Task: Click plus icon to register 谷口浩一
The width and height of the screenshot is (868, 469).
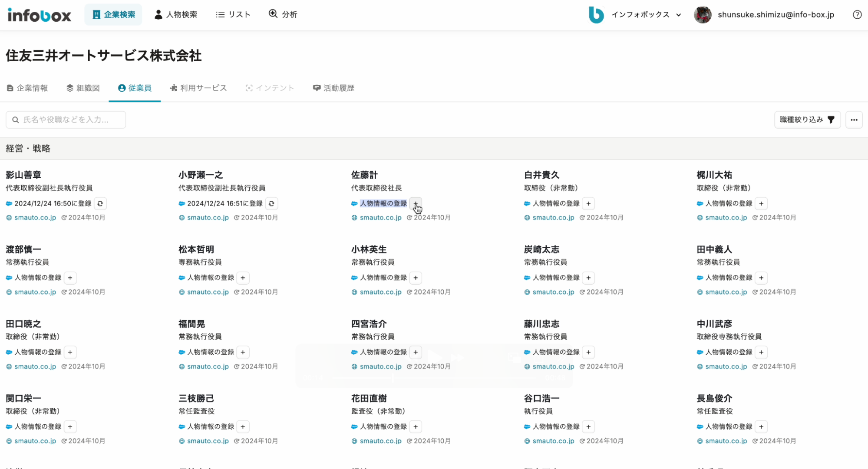Action: [x=588, y=427]
